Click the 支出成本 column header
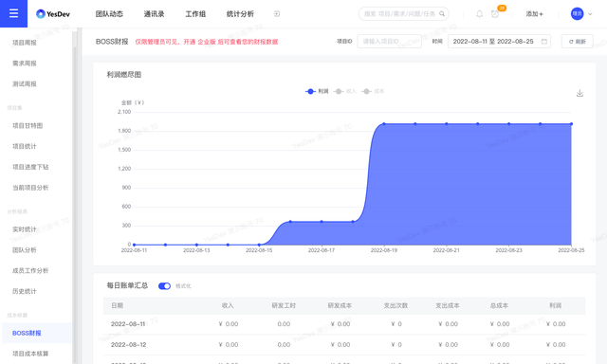The image size is (607, 364). pos(448,305)
